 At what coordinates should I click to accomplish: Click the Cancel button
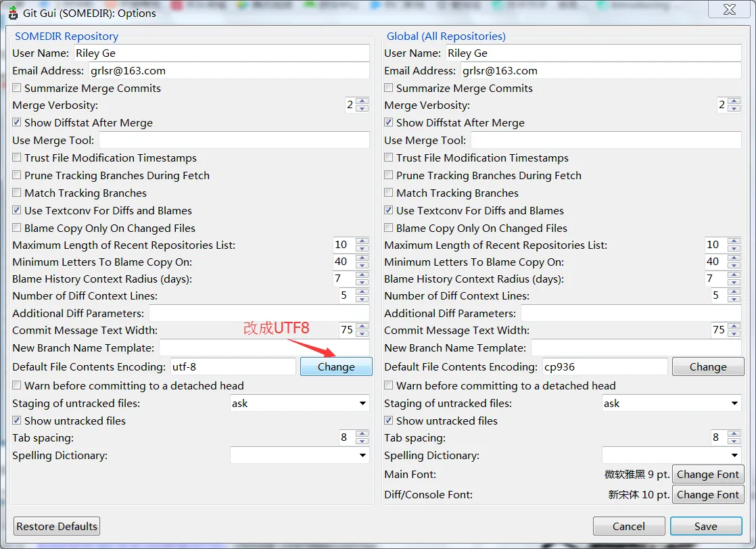629,526
